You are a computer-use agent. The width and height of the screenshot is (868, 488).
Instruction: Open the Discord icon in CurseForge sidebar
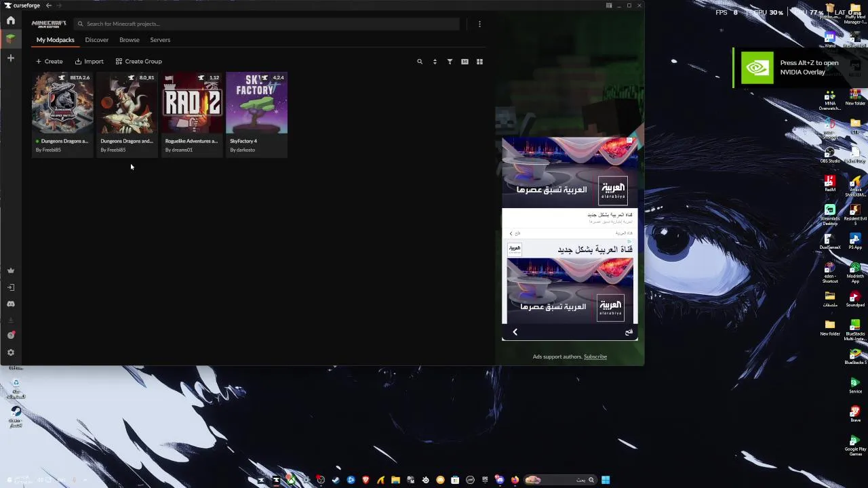click(10, 304)
